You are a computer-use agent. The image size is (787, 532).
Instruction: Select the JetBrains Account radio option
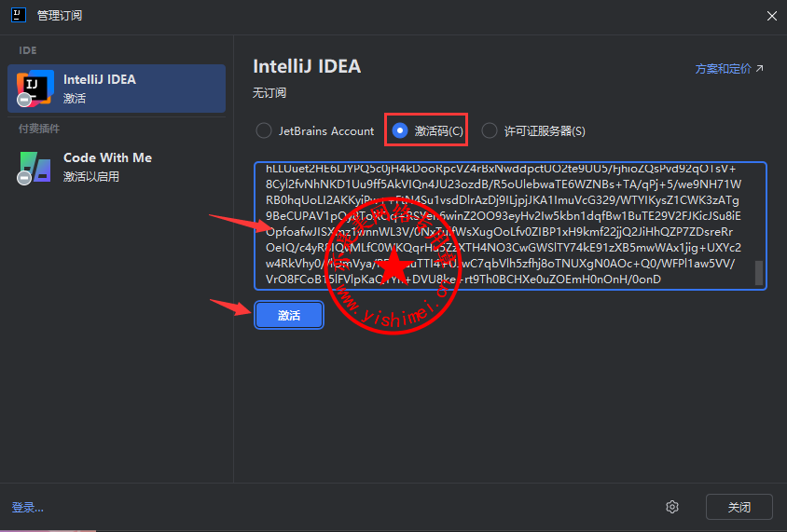tap(264, 131)
